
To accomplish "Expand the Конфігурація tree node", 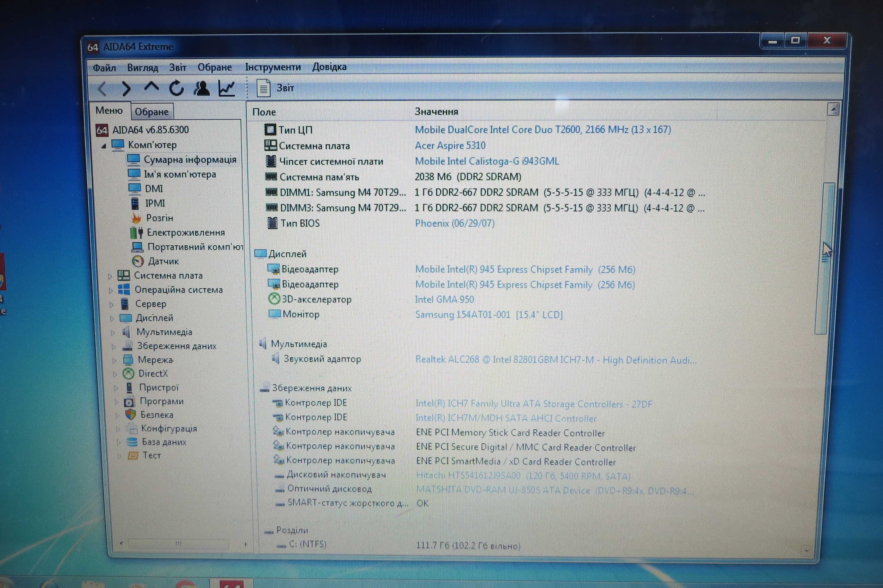I will point(118,429).
